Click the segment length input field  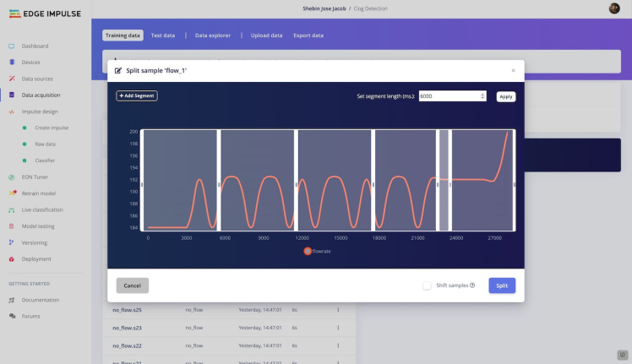click(448, 96)
